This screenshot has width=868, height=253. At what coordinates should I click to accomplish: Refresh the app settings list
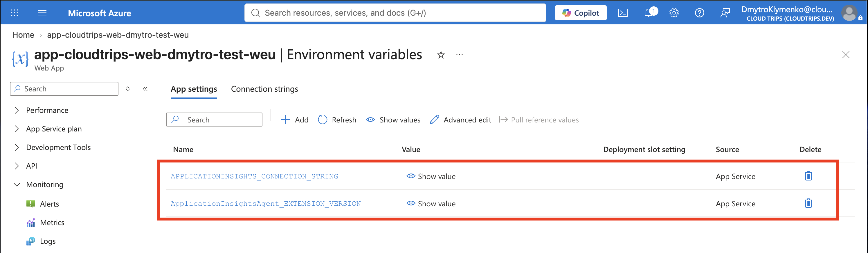click(x=337, y=120)
